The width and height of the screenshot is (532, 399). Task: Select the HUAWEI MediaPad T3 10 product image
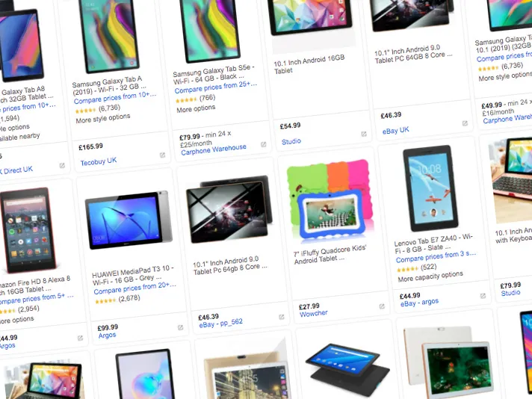click(x=129, y=220)
